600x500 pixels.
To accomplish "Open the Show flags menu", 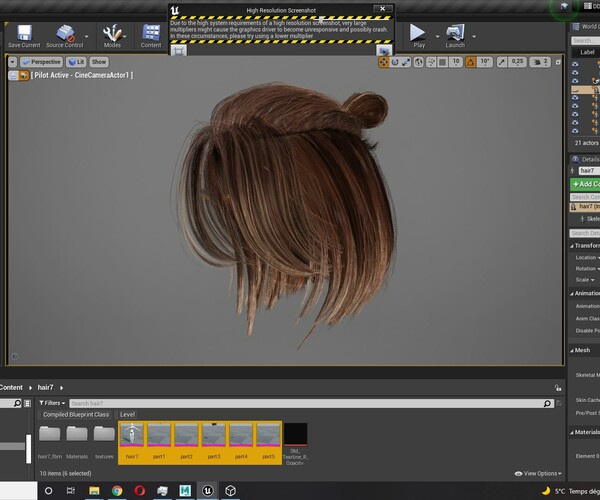I will [99, 62].
